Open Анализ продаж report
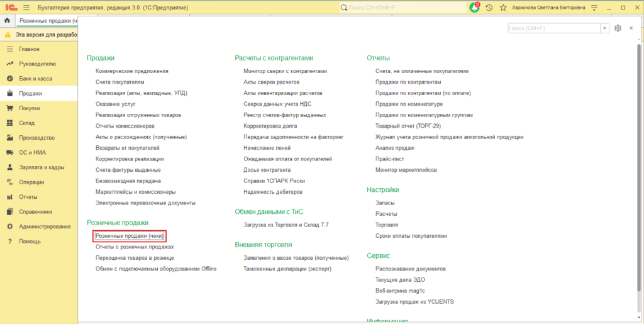Screen dimensions: 644x324 395,148
